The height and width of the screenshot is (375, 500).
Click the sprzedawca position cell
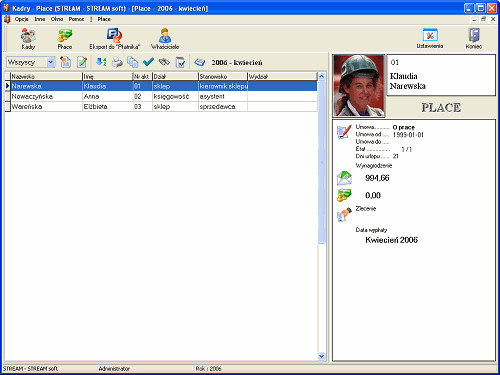[x=223, y=107]
